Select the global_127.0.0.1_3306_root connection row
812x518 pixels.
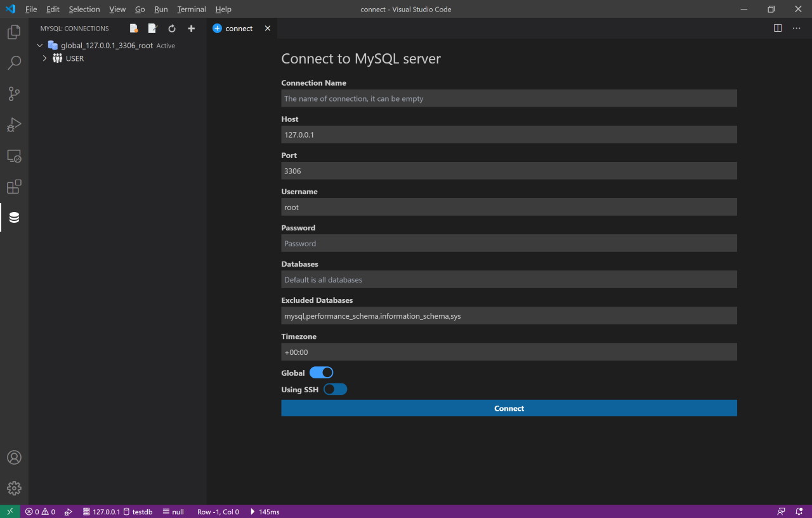pyautogui.click(x=118, y=46)
